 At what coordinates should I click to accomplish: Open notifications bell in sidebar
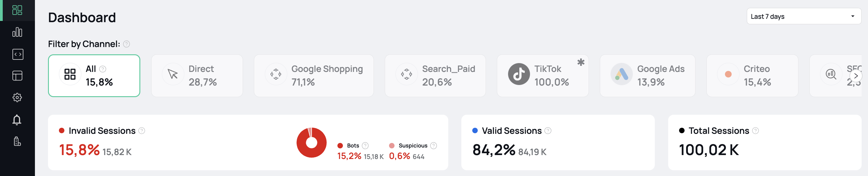coord(17,120)
